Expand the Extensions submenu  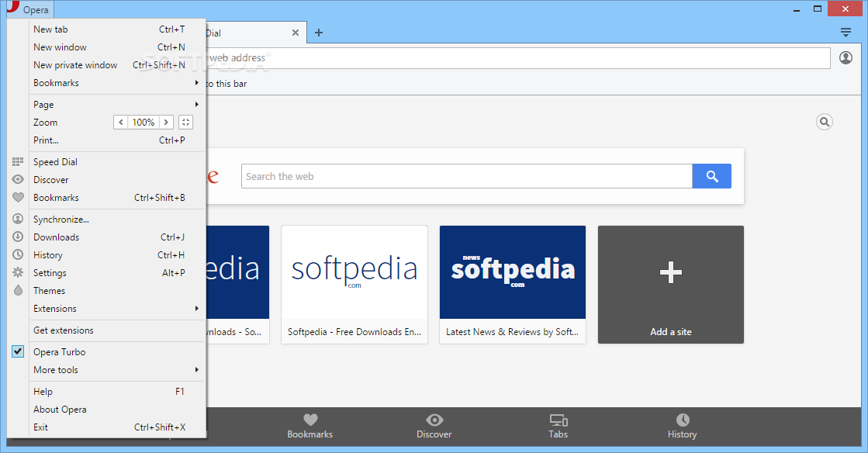(x=117, y=309)
